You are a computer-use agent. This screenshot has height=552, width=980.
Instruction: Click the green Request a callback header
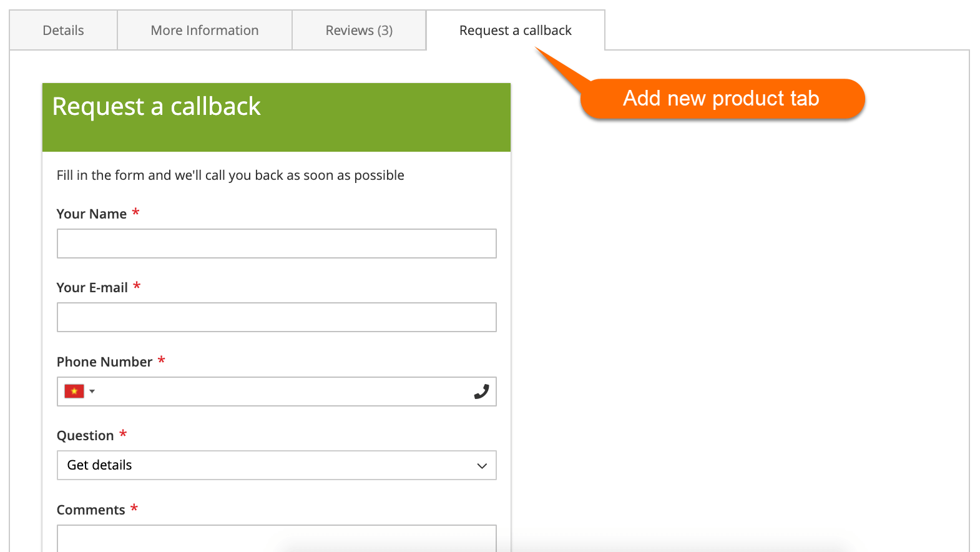click(x=277, y=117)
